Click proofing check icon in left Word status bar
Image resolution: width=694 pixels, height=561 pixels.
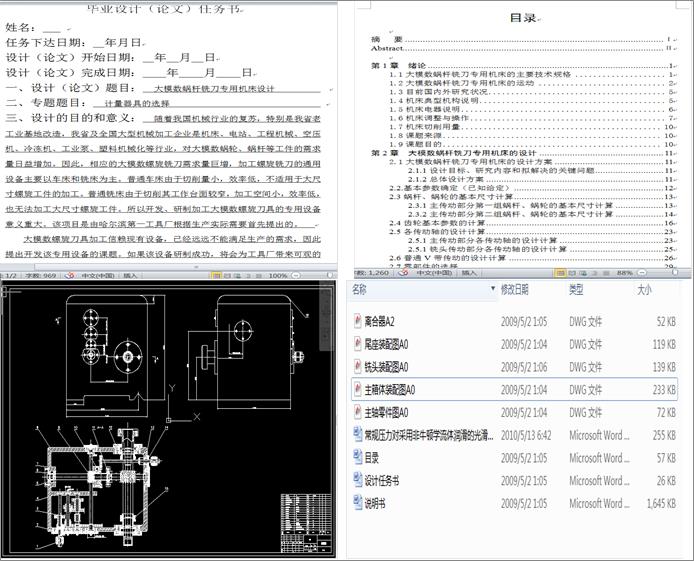69,276
